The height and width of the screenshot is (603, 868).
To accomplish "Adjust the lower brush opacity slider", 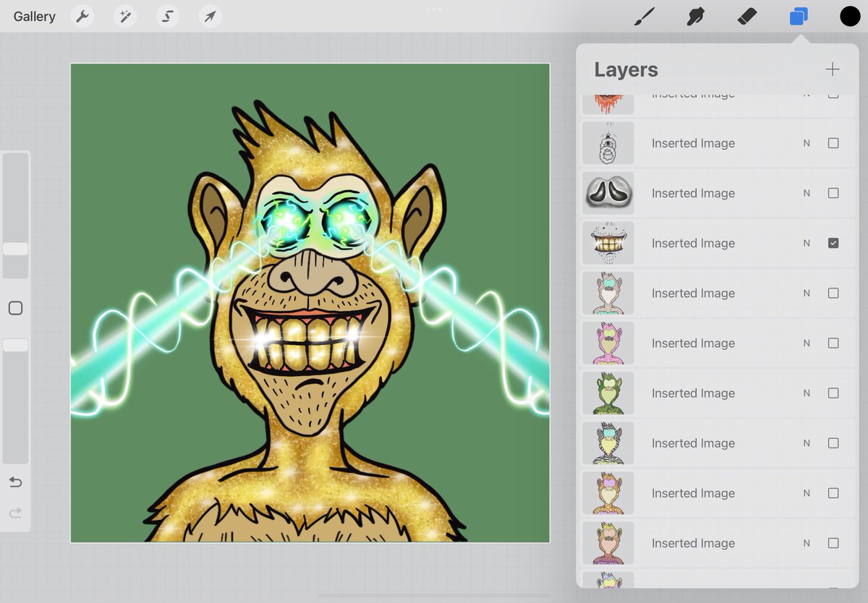I will [15, 346].
